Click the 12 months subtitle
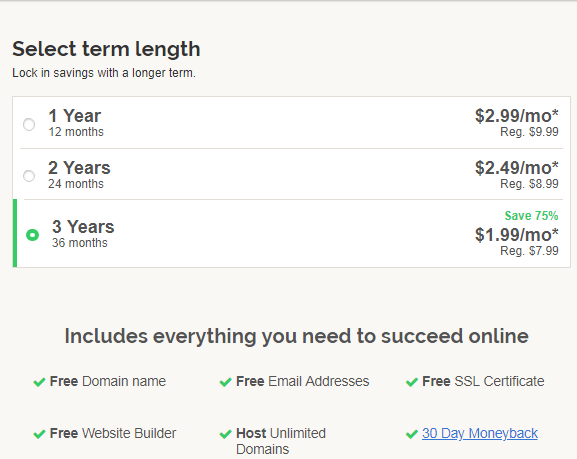Screen dimensions: 577x459 pos(76,132)
